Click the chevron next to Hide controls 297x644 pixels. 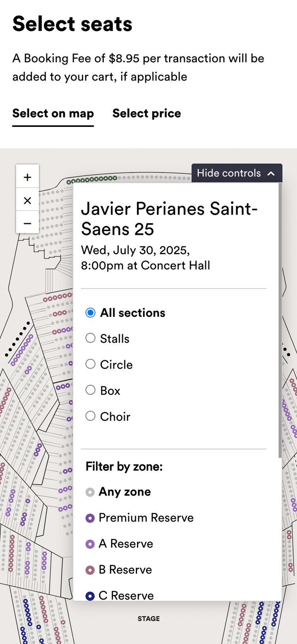271,173
